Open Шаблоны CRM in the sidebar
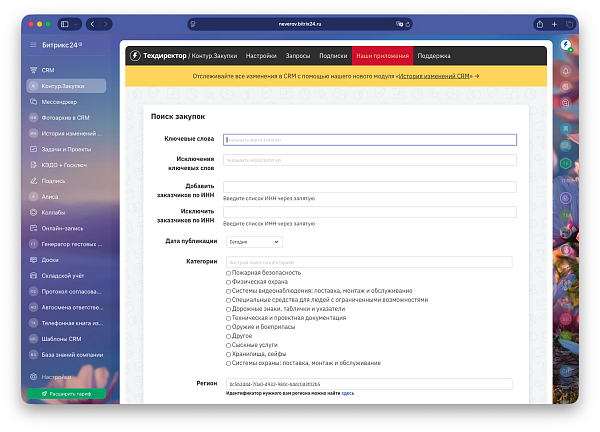Image resolution: width=600 pixels, height=432 pixels. tap(61, 339)
